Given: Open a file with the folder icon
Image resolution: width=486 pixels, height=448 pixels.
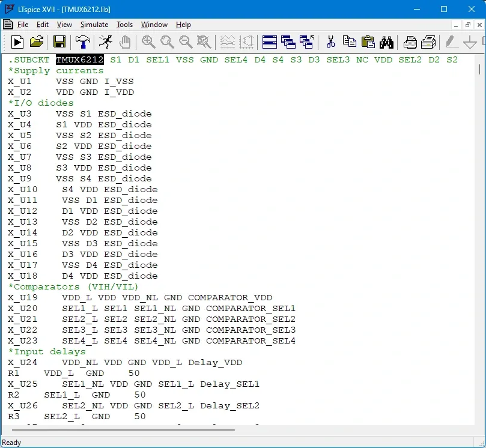Looking at the screenshot, I should pyautogui.click(x=36, y=42).
